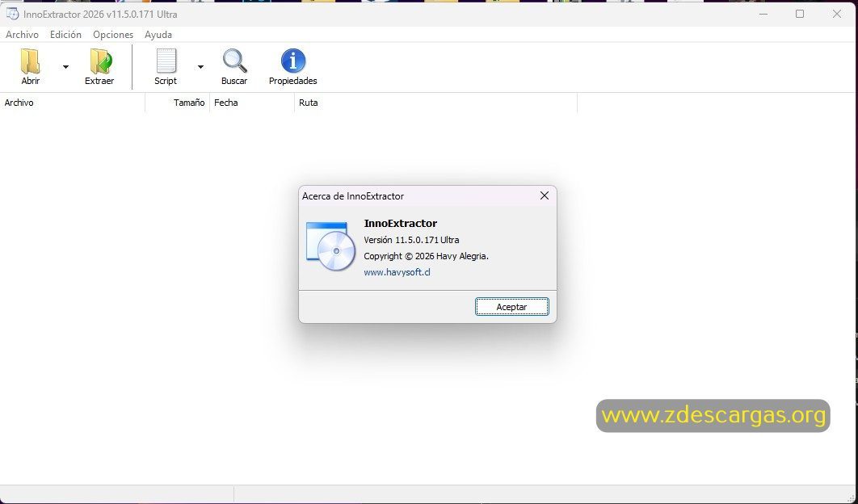Viewport: 858px width, 504px height.
Task: Expand the Abrir dropdown arrow
Action: pyautogui.click(x=65, y=67)
